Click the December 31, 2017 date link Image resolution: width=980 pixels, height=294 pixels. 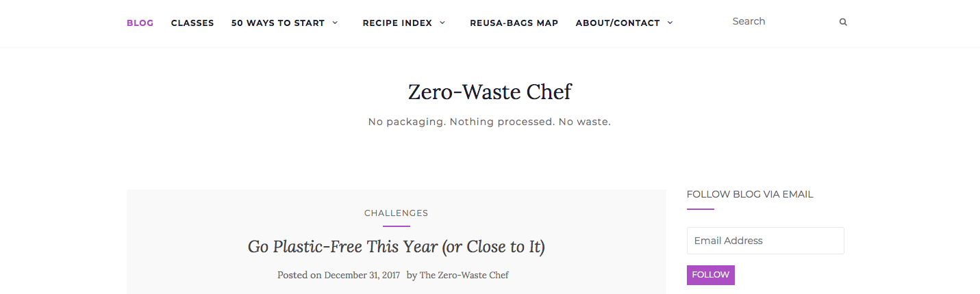[362, 275]
